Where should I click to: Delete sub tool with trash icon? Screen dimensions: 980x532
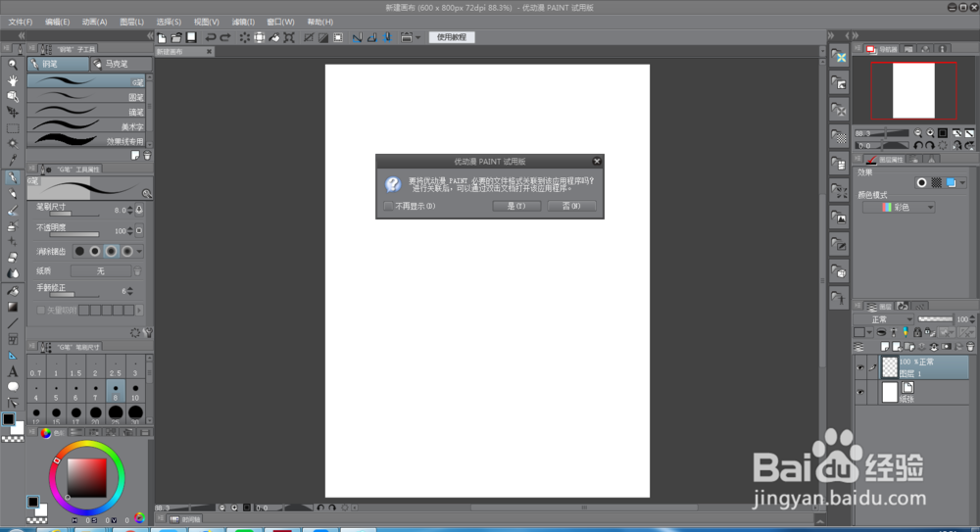148,155
